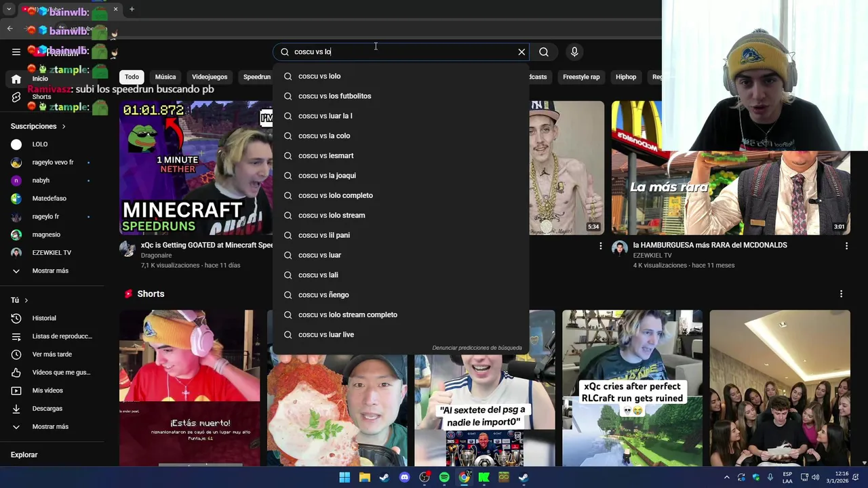The width and height of the screenshot is (868, 488).
Task: Choose suggestion "coscu vs lesmart"
Action: (401, 156)
